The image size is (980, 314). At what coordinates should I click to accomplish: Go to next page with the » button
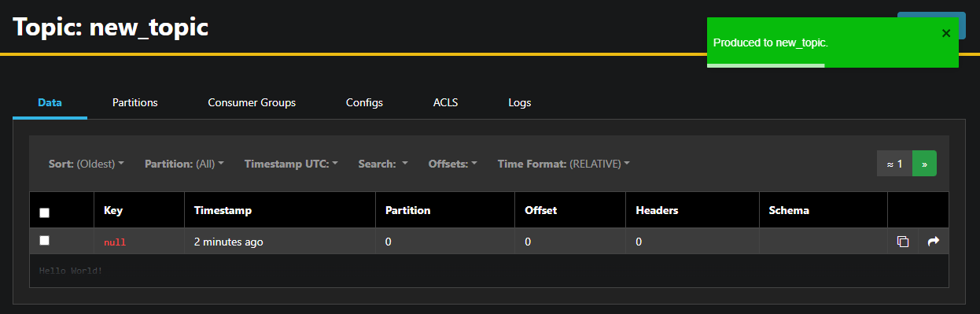tap(924, 164)
